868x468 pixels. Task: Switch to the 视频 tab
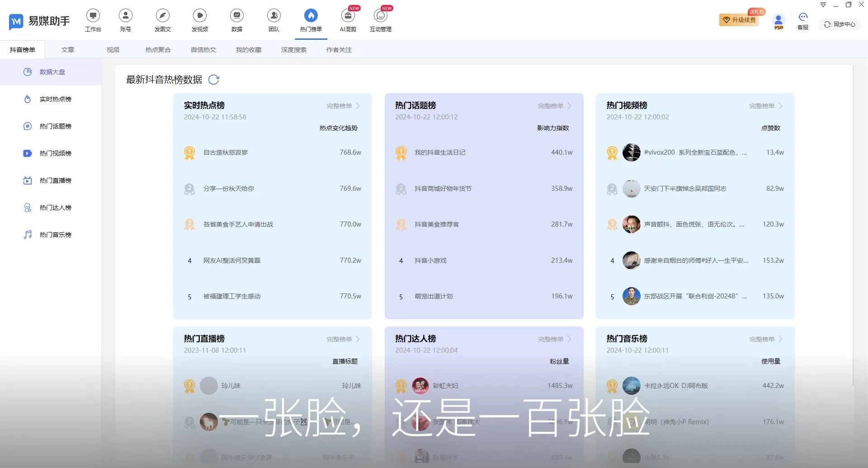click(113, 50)
